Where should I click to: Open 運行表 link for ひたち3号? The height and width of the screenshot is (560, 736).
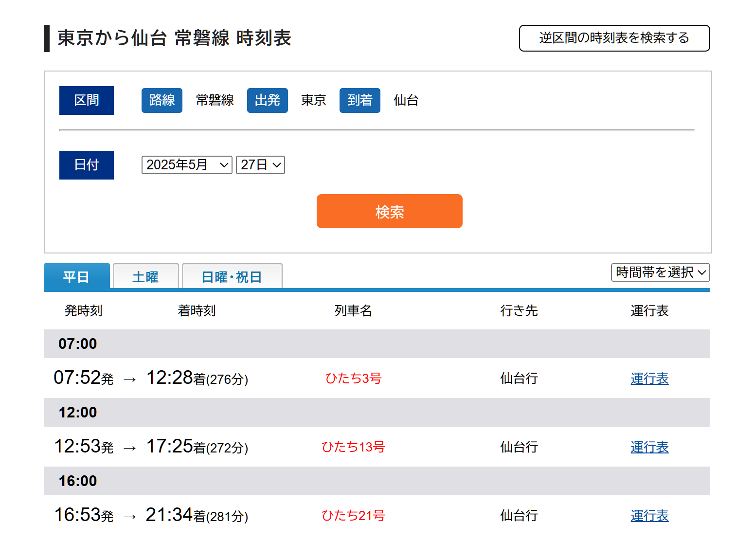(x=649, y=379)
